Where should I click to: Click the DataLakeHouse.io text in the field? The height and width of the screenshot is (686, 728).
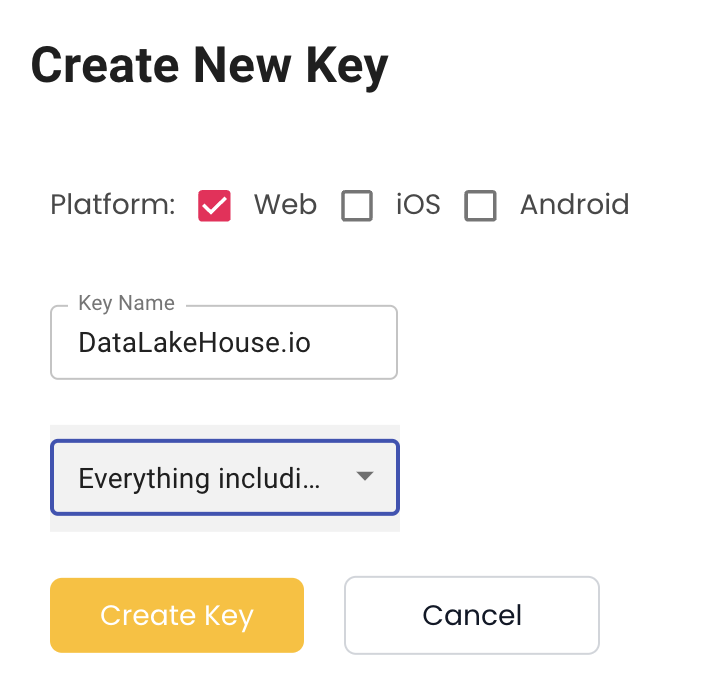click(194, 343)
